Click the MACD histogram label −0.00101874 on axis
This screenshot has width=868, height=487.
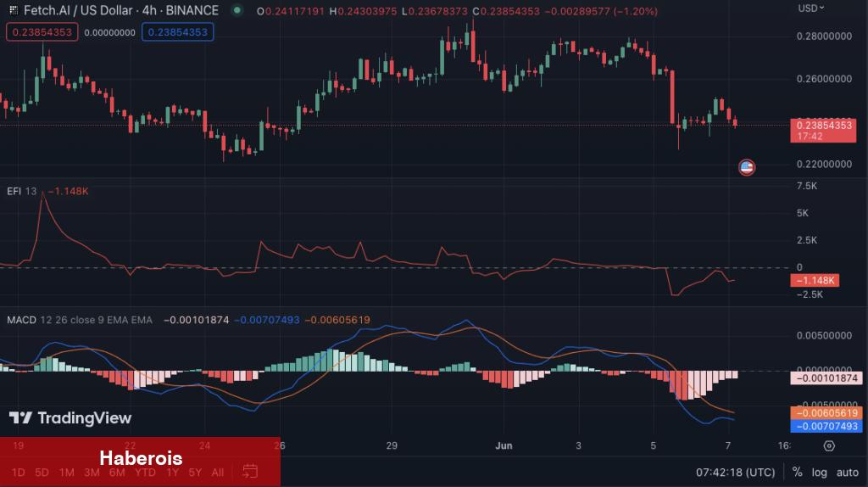point(826,378)
